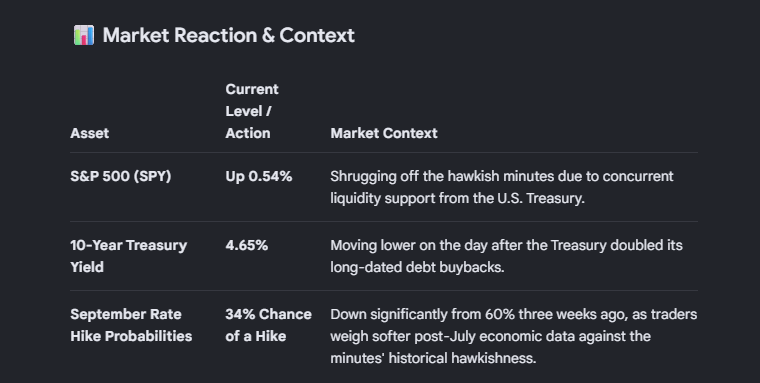This screenshot has height=383, width=760.
Task: Click the 4.65% yield value
Action: point(247,245)
